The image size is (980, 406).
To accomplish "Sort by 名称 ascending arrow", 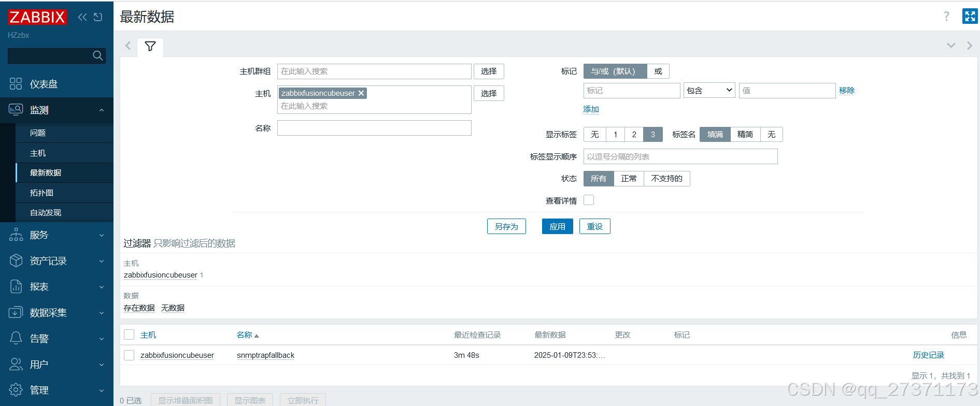I will coord(257,336).
